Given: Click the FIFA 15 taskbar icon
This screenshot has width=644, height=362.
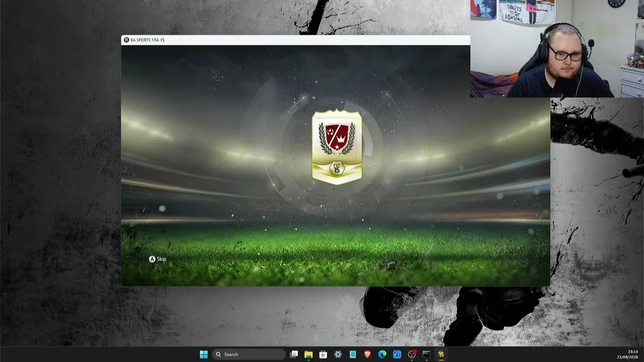Looking at the screenshot, I should point(441,354).
